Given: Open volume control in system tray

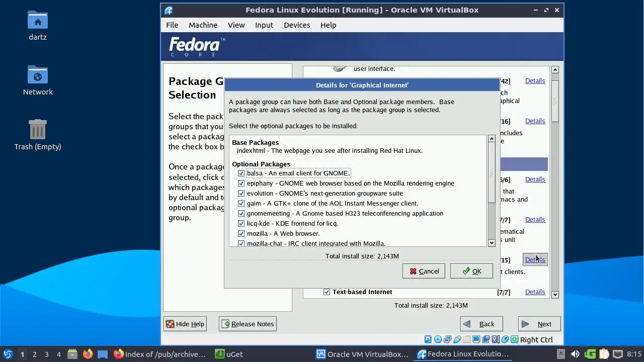Looking at the screenshot, I should tap(575, 354).
